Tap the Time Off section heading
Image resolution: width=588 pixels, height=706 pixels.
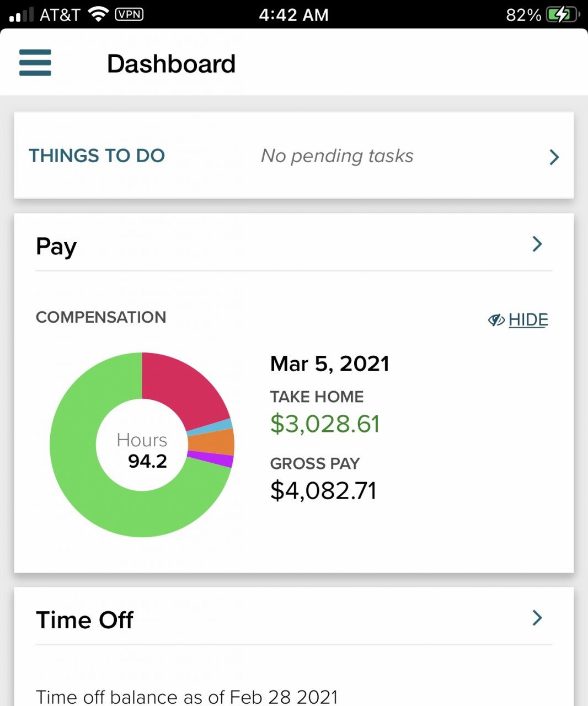tap(84, 620)
